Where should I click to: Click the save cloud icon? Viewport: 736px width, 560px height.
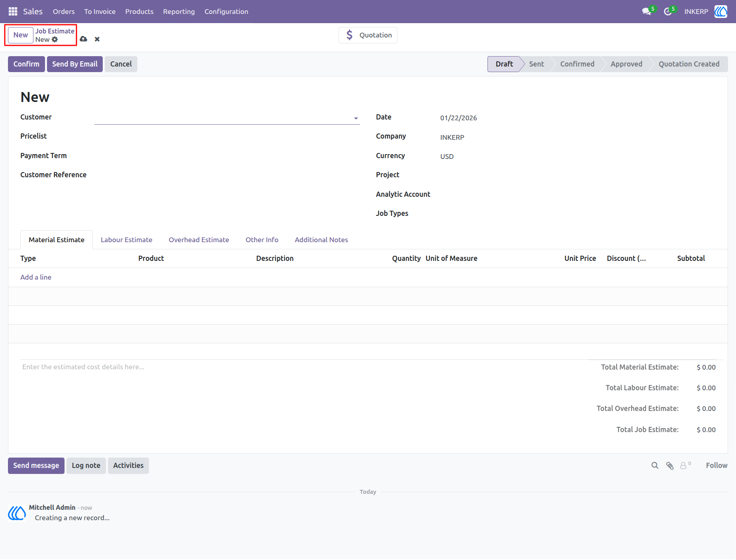[x=83, y=39]
